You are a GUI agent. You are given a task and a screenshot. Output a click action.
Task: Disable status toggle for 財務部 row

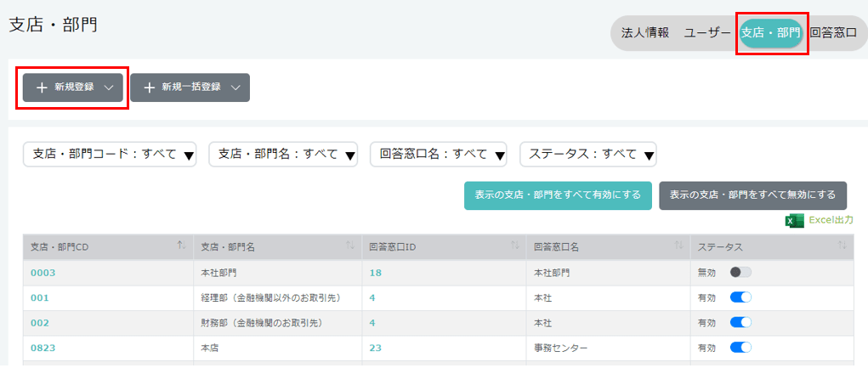coord(740,323)
